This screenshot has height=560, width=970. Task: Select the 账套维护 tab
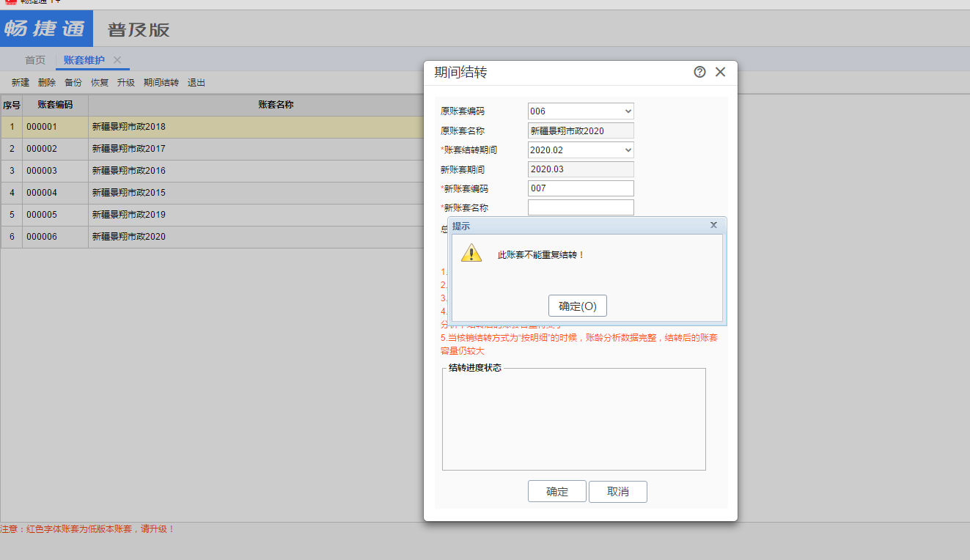pos(84,60)
